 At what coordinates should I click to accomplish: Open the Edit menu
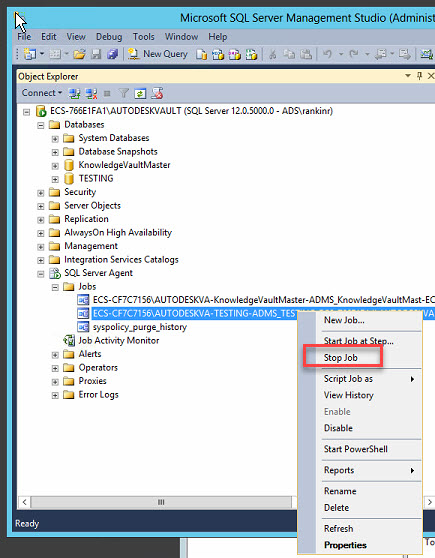click(48, 37)
